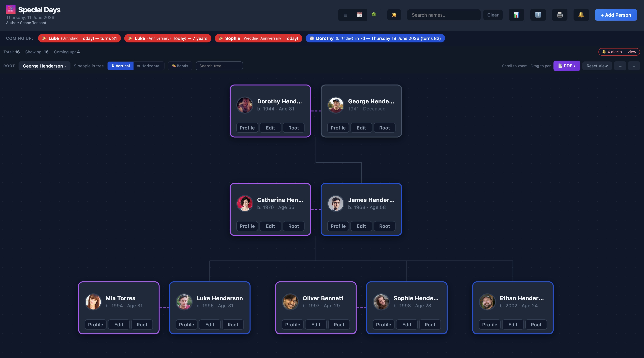Click Sophie Henderson's avatar photo
644x358 pixels.
click(381, 302)
